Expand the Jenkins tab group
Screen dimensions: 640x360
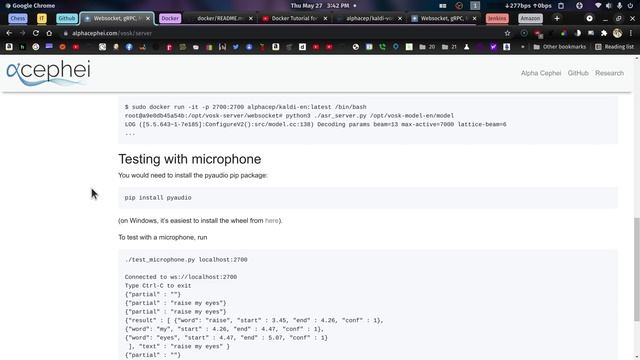[x=497, y=18]
